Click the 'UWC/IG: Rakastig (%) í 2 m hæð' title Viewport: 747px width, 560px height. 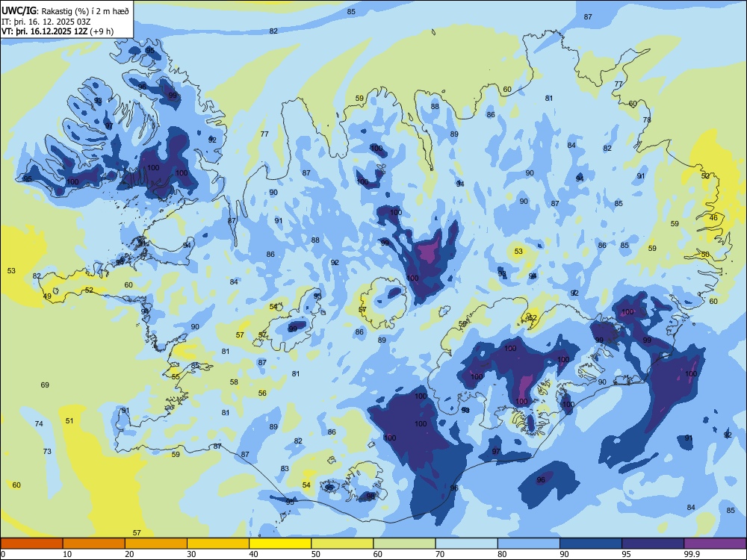(65, 10)
